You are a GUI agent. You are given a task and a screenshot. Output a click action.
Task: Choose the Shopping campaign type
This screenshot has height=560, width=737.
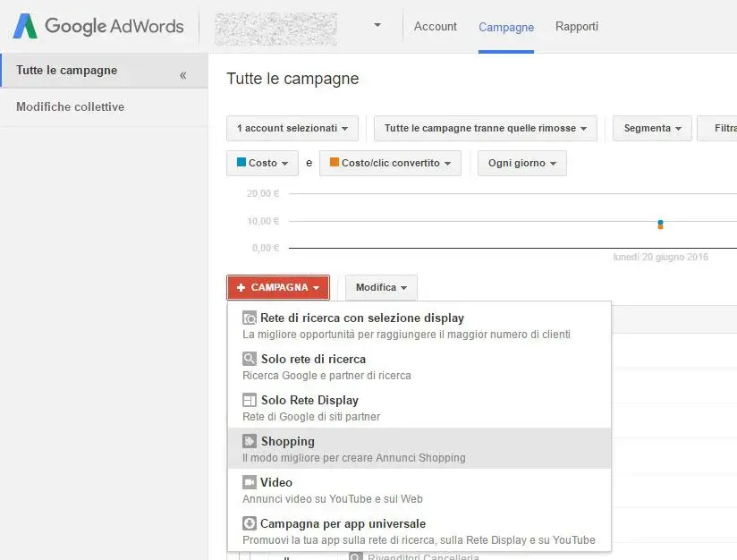pos(419,448)
